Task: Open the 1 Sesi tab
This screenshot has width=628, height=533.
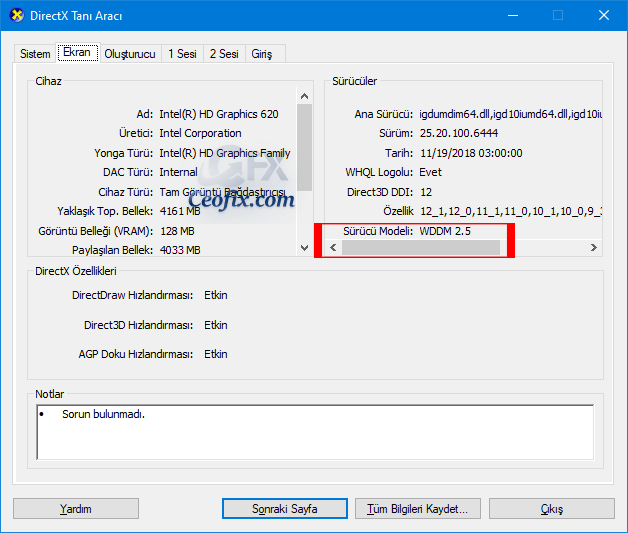Action: [182, 54]
